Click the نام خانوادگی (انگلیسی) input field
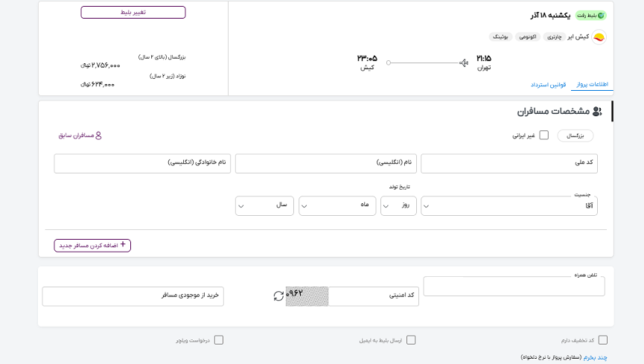 142,164
